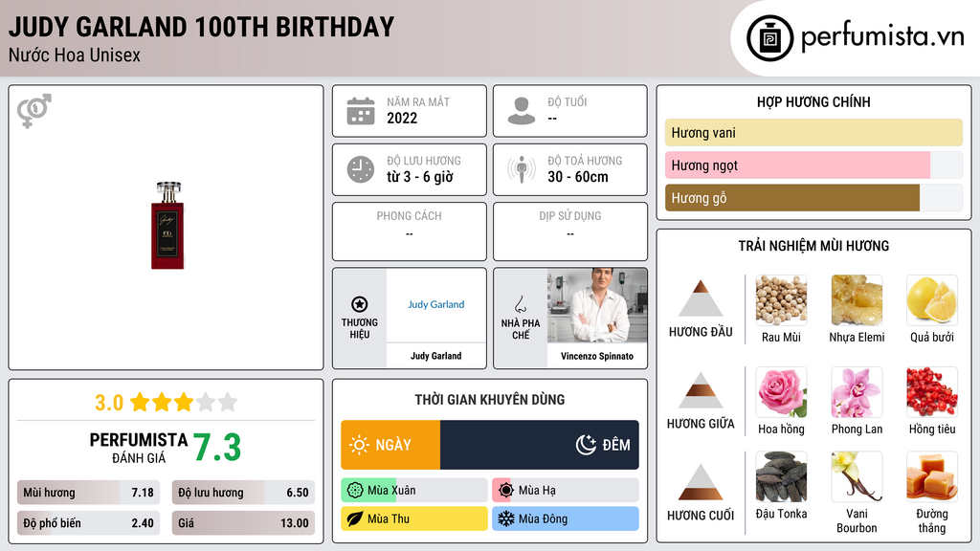980x551 pixels.
Task: Click the Hương vani accord bar
Action: tap(813, 132)
